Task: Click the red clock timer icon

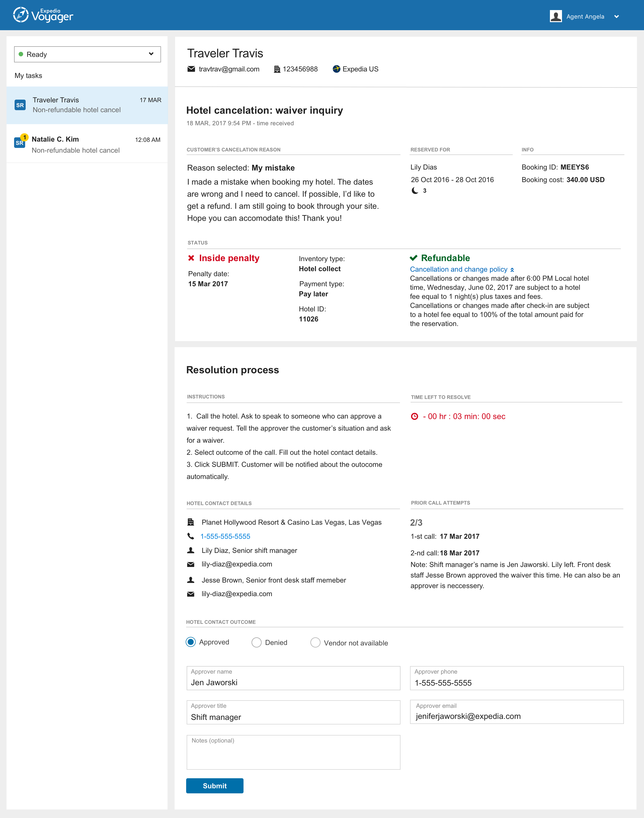Action: (x=414, y=417)
